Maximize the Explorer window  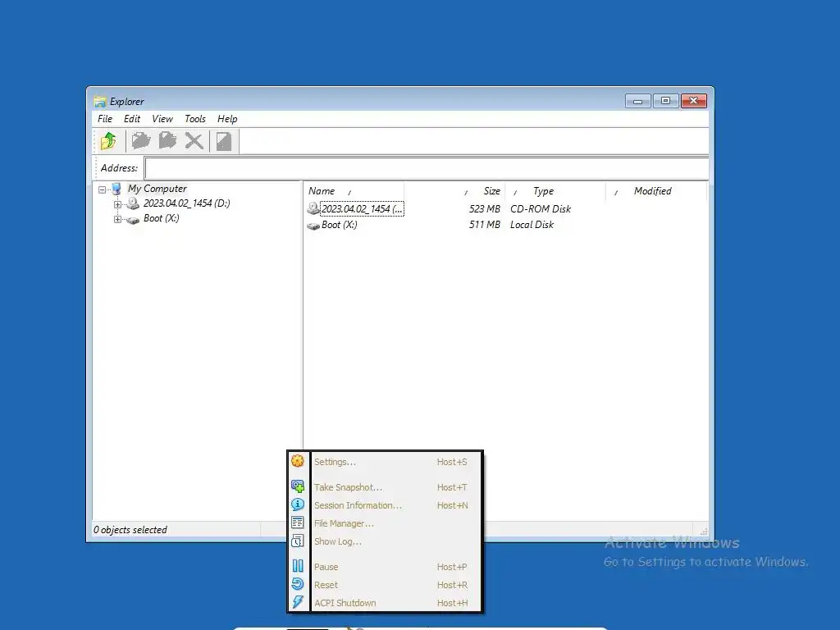[x=666, y=101]
